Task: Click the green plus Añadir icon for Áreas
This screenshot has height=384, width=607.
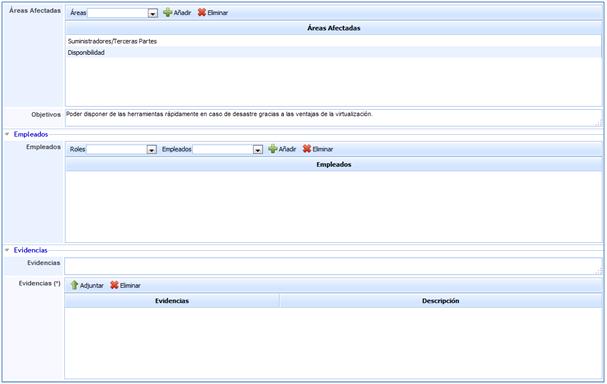Action: point(167,12)
